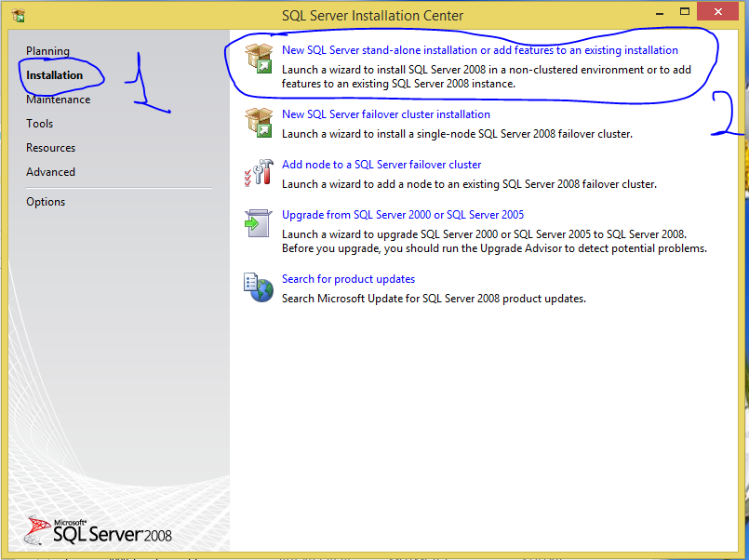This screenshot has width=749, height=560.
Task: Maximize the Installation Center window
Action: [x=685, y=12]
